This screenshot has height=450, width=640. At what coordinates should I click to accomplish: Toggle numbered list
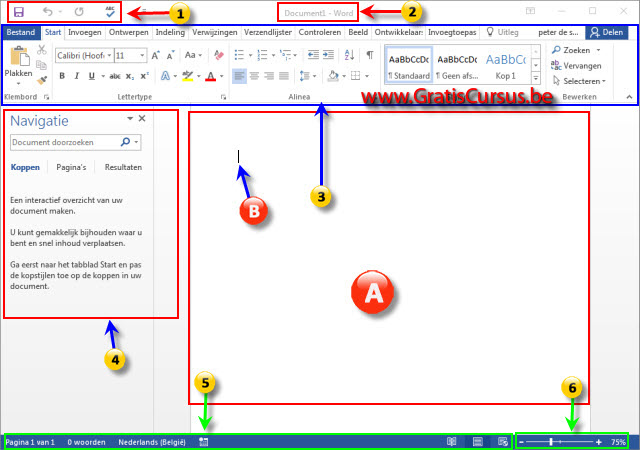pyautogui.click(x=262, y=55)
